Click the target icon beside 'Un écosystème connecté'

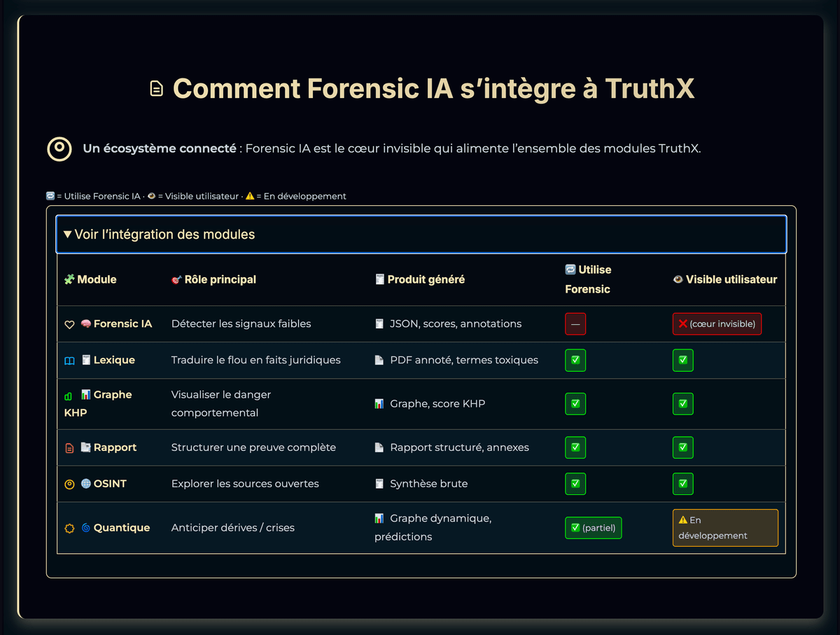click(x=59, y=148)
